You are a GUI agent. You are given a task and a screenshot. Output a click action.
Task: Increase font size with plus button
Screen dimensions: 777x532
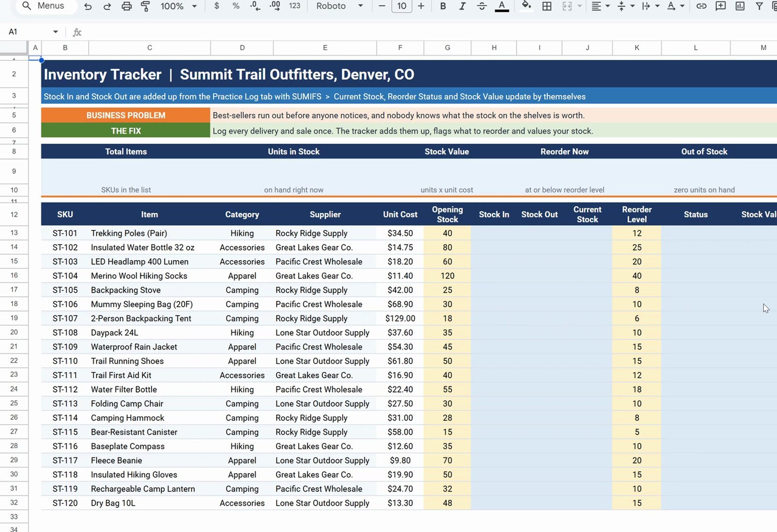(421, 6)
